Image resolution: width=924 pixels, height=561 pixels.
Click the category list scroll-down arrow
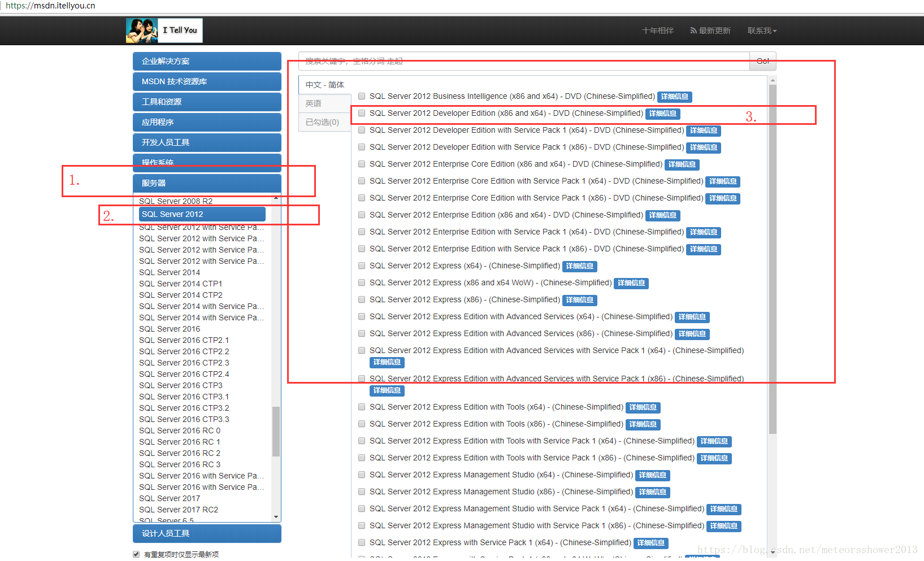(276, 517)
